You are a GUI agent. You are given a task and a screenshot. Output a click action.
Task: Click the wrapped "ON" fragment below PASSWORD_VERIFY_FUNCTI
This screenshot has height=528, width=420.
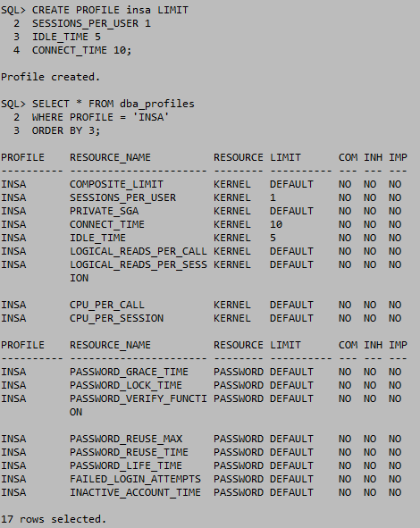click(76, 412)
